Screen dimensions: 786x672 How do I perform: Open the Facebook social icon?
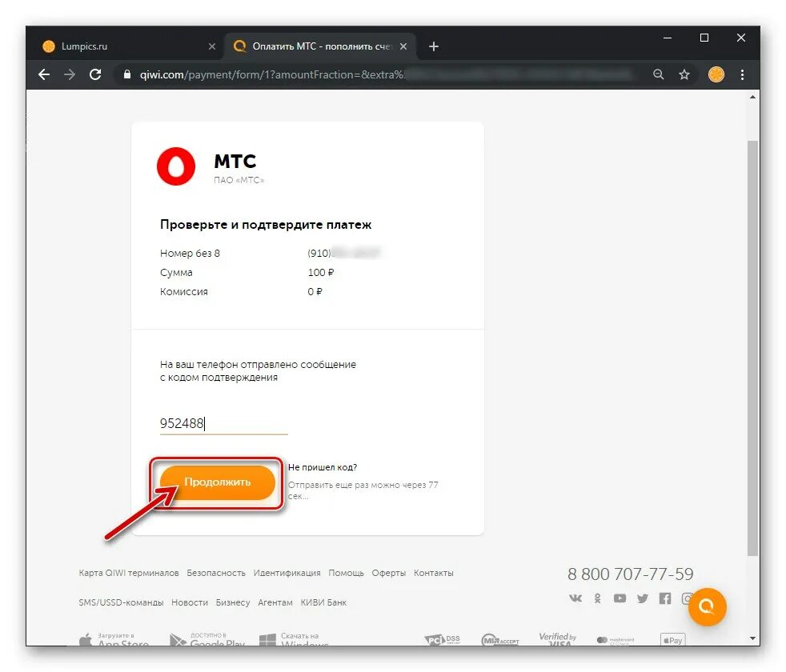coord(665,598)
